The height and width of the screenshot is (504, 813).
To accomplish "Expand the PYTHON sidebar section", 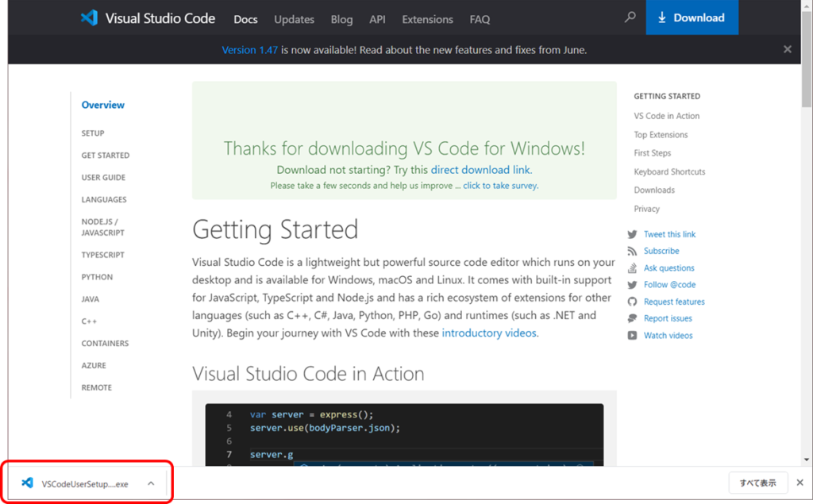I will (97, 277).
